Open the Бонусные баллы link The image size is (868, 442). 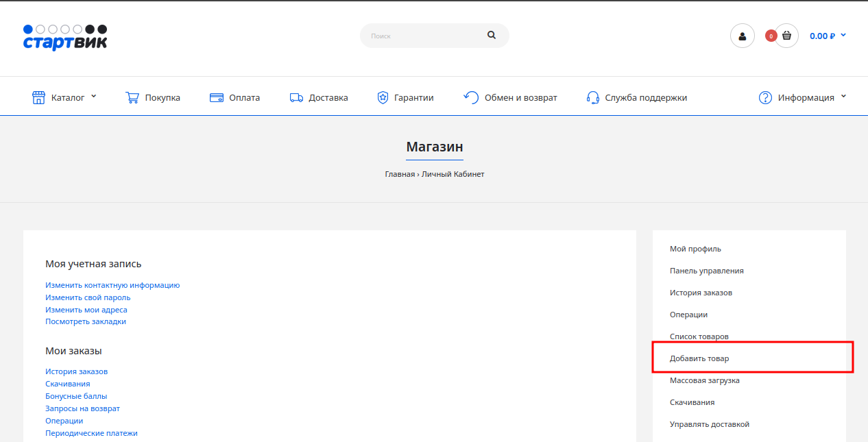pyautogui.click(x=76, y=396)
